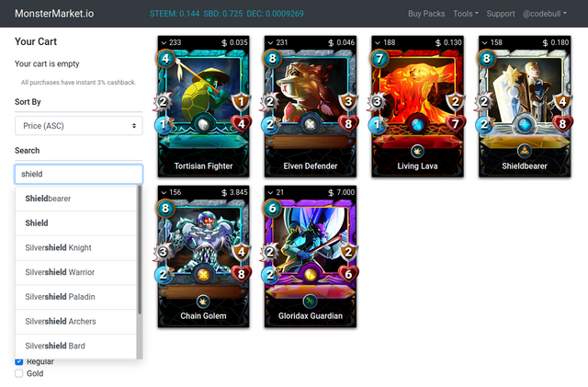Click the heart health icon on Tortisian Fighter
The image size is (588, 387).
(x=241, y=124)
